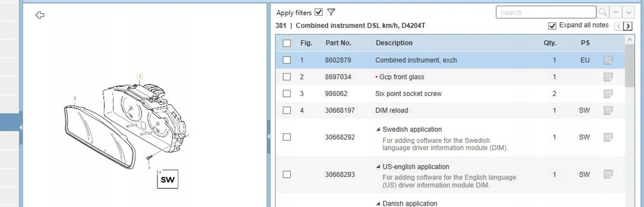
Task: Collapse the Swedish application note
Action: tap(378, 129)
